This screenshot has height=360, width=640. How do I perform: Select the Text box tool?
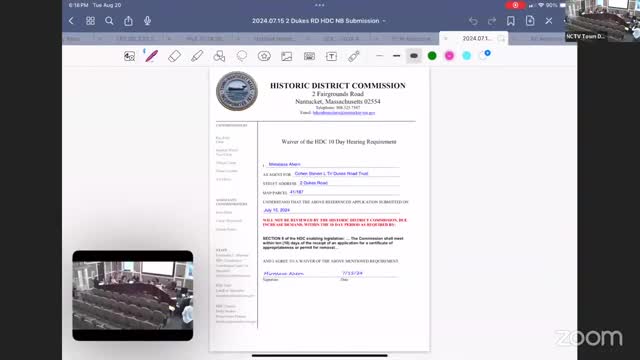coord(331,56)
